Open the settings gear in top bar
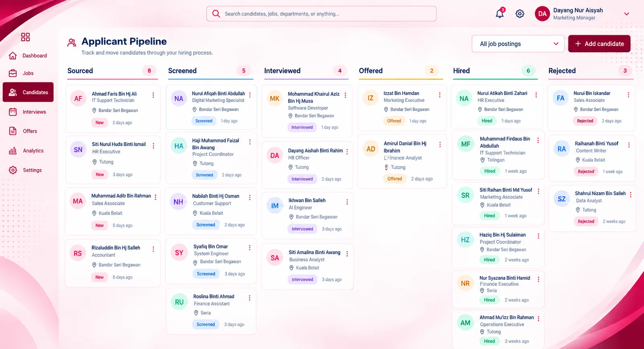This screenshot has width=644, height=349. (x=520, y=14)
